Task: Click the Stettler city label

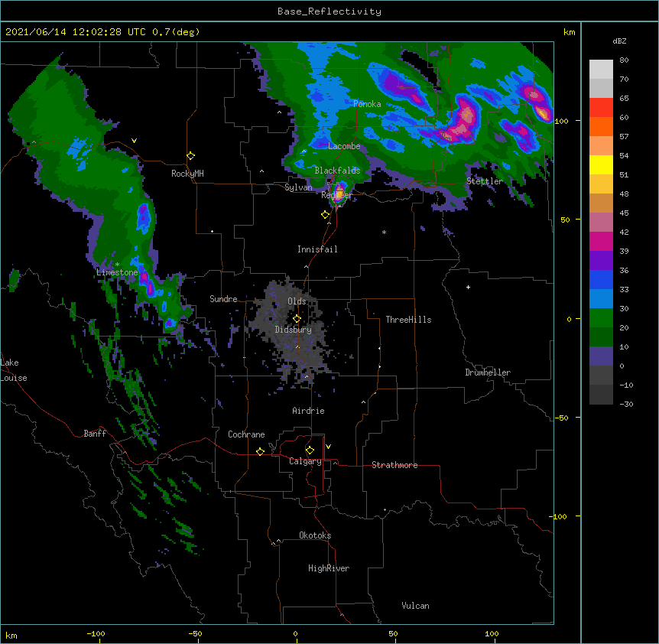Action: [x=485, y=181]
